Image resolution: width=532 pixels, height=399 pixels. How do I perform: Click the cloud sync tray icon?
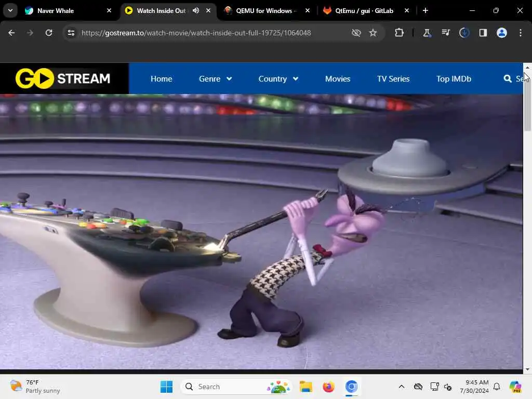418,387
